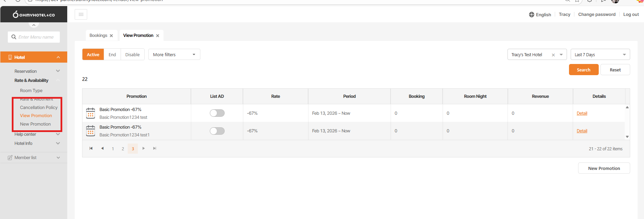Open New Promotion in the sidebar
The image size is (644, 219).
coord(35,124)
